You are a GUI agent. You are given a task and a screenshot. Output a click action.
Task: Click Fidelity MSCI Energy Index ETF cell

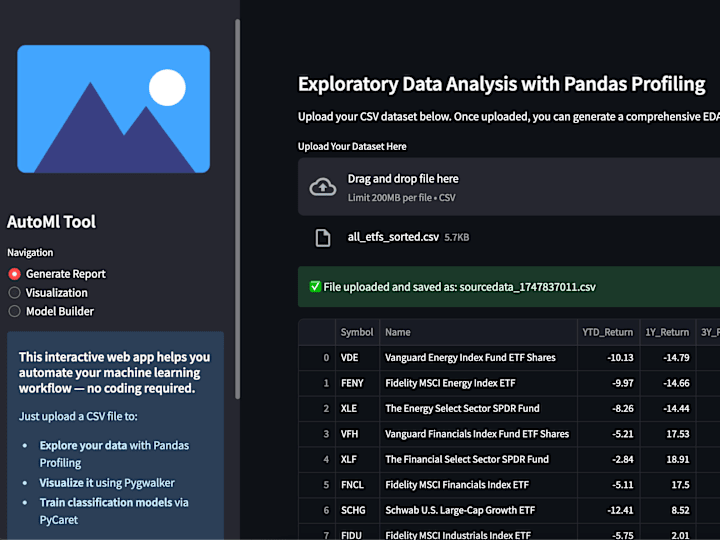click(x=478, y=383)
